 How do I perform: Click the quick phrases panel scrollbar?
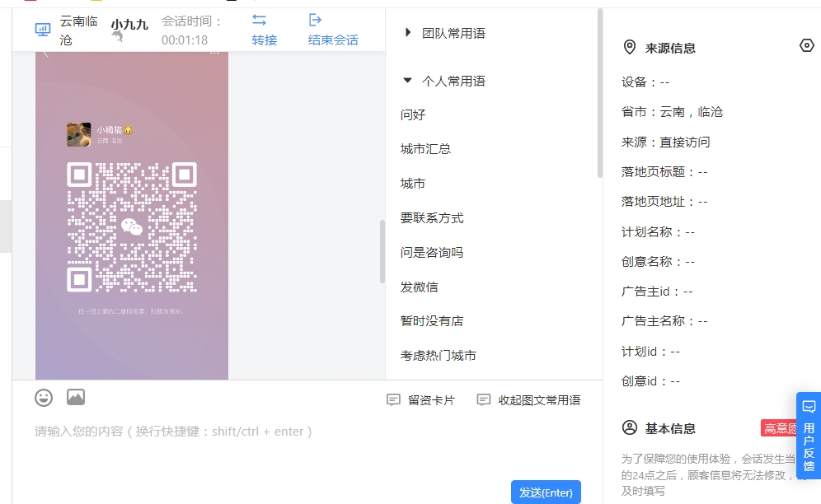(x=599, y=94)
